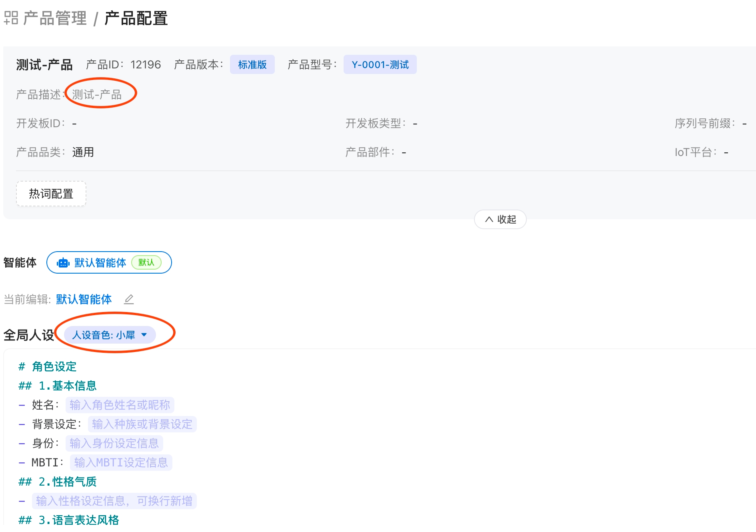Click the 标准版 version tag
Screen dimensions: 756x532
click(x=252, y=64)
